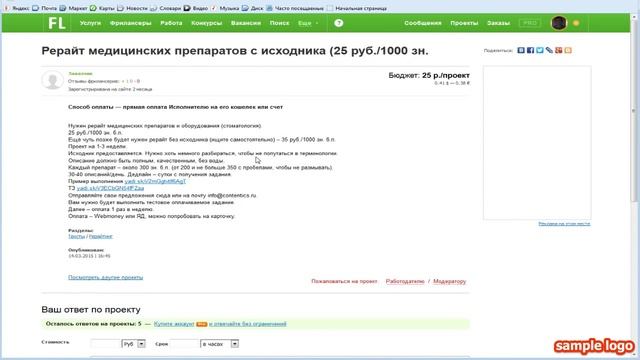
Task: Click 'и отвечайте без ограничений' link
Action: coord(248,324)
